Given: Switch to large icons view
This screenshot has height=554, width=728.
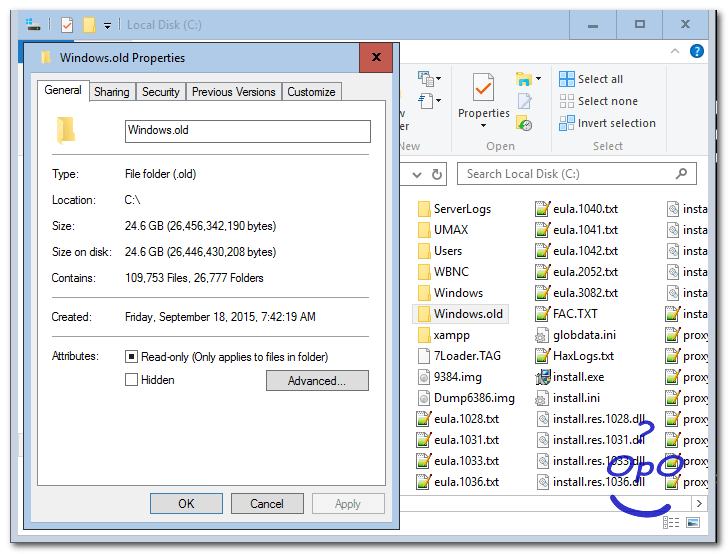Looking at the screenshot, I should tap(693, 522).
